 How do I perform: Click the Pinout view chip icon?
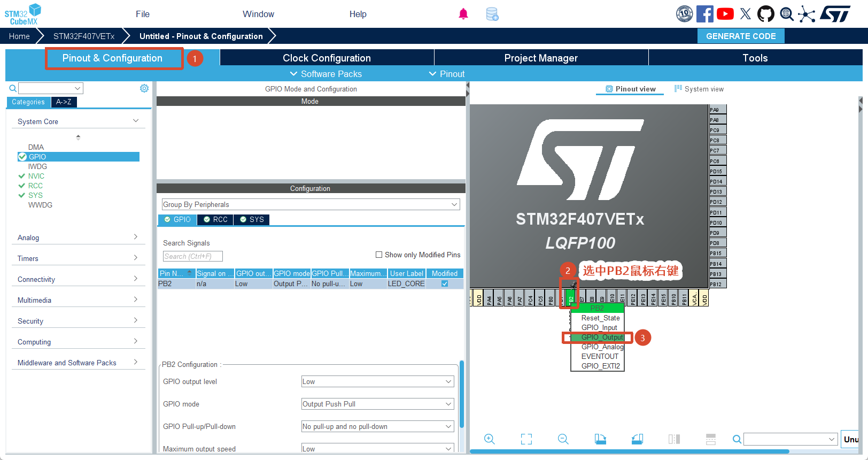[x=609, y=89]
